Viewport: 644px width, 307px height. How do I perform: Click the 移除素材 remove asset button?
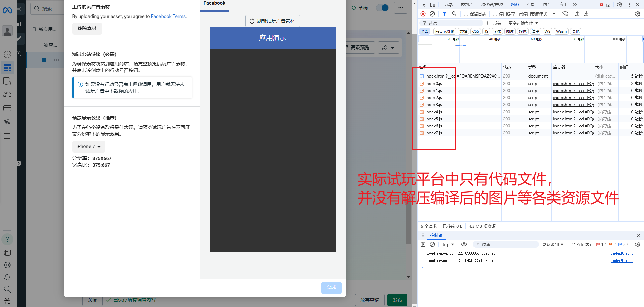click(x=87, y=28)
